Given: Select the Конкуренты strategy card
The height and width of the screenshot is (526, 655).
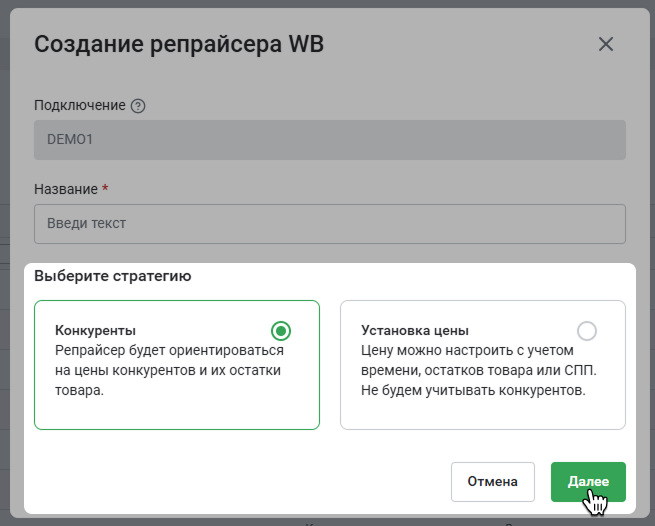Looking at the screenshot, I should pos(177,365).
